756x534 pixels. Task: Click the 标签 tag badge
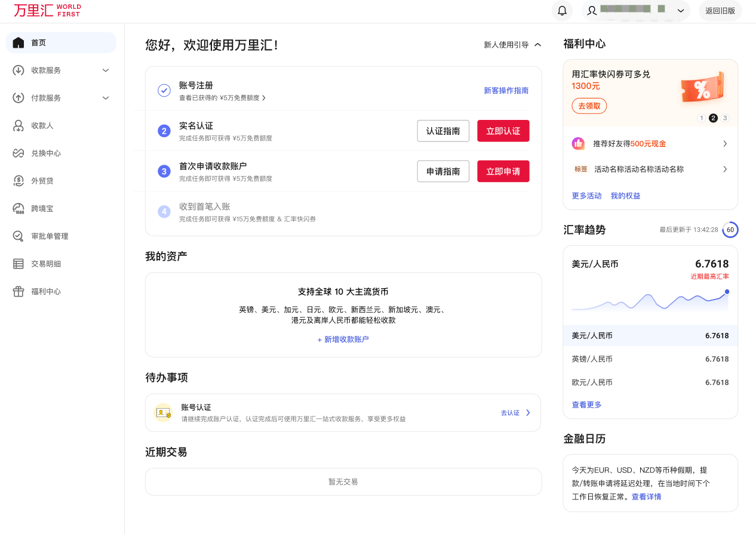[x=581, y=169]
